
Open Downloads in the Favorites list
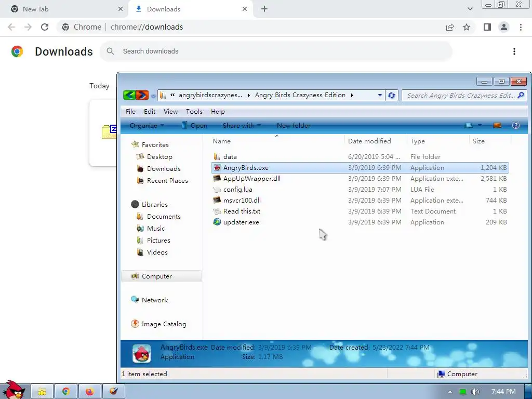164,169
